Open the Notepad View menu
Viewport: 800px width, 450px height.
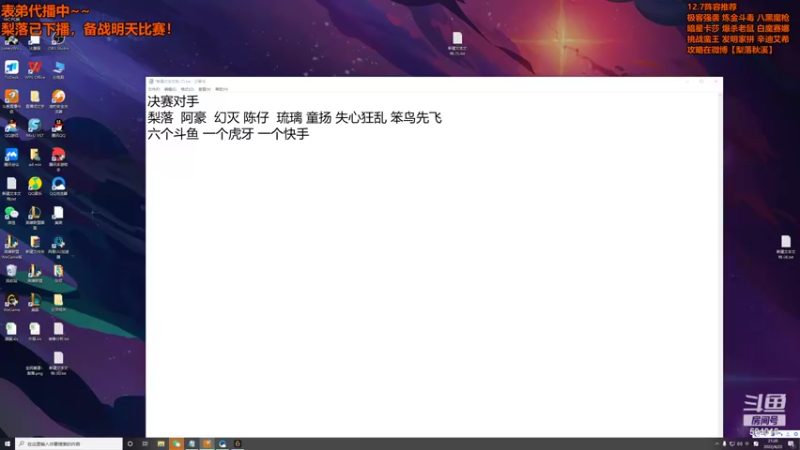[205, 89]
